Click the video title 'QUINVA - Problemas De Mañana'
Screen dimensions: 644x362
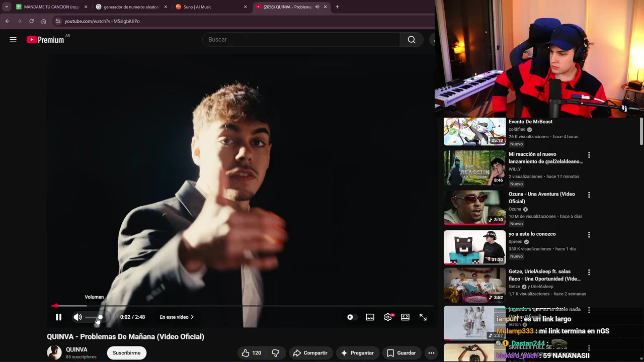click(125, 337)
